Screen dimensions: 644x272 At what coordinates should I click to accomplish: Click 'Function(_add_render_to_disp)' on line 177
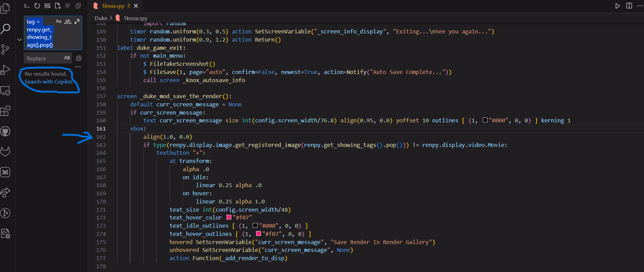pos(240,258)
